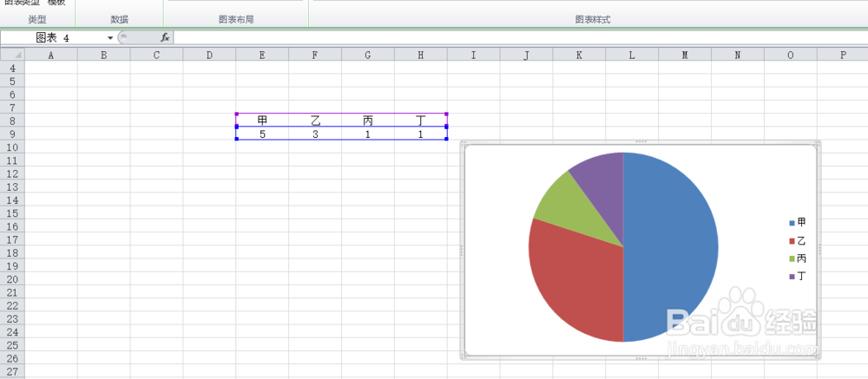Click the 图表布局 ribbon group label
The width and height of the screenshot is (868, 379).
coord(236,19)
